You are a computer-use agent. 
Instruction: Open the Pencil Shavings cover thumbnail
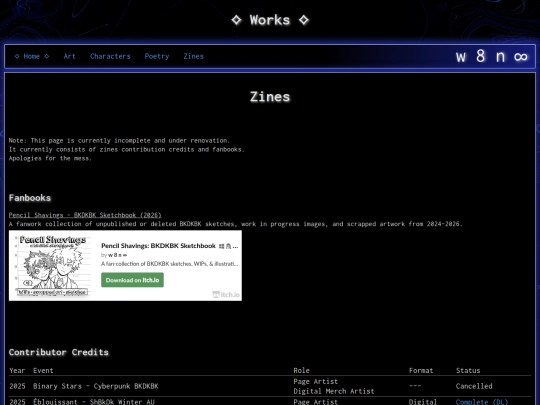click(52, 266)
